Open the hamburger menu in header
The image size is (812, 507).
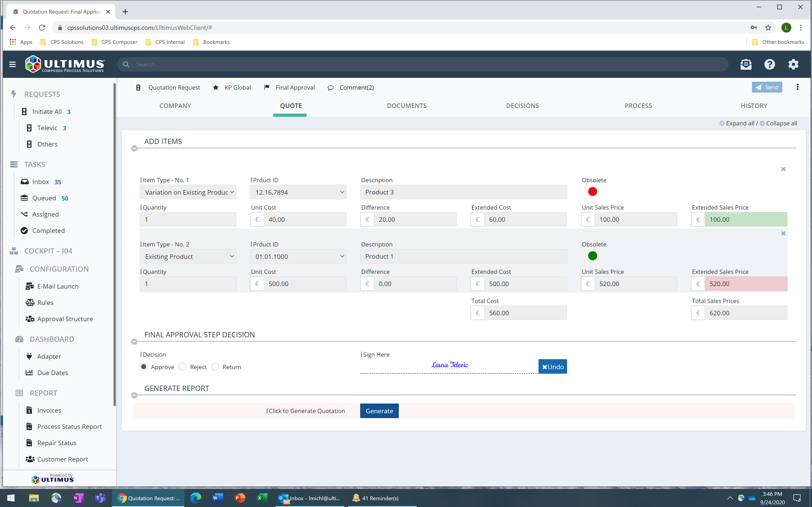[x=12, y=64]
